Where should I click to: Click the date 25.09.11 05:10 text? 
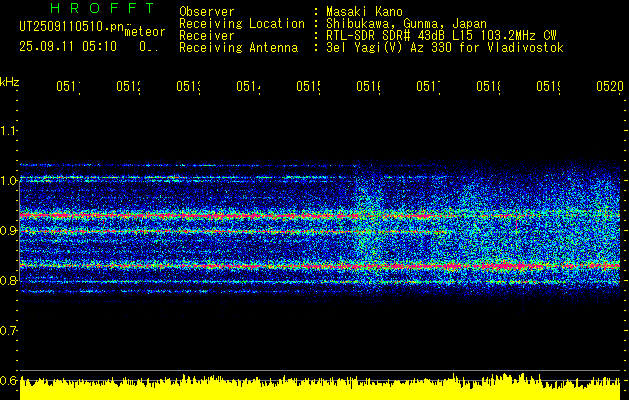tap(68, 47)
